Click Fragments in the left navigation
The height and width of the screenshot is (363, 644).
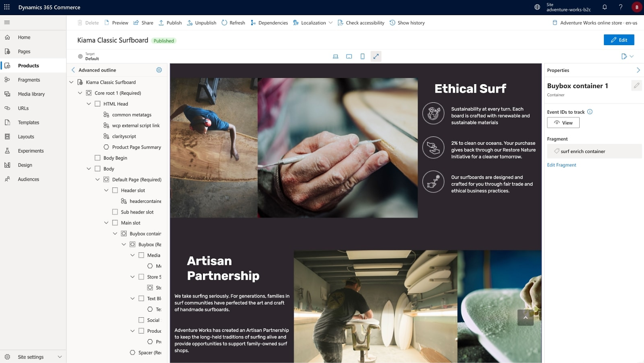click(x=29, y=80)
